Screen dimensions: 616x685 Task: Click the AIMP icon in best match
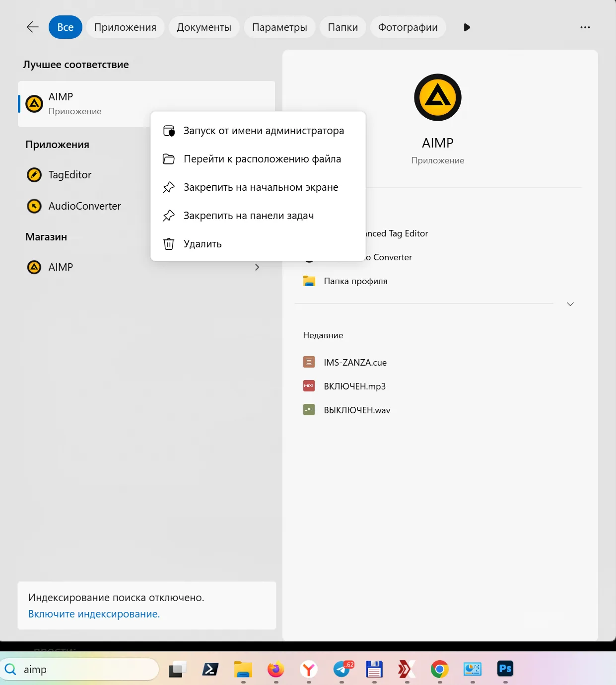pos(34,104)
